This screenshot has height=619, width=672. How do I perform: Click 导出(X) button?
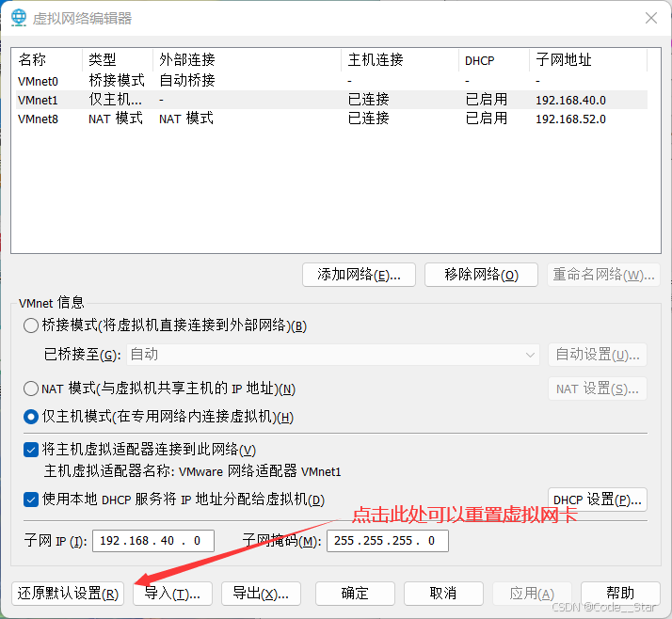261,594
